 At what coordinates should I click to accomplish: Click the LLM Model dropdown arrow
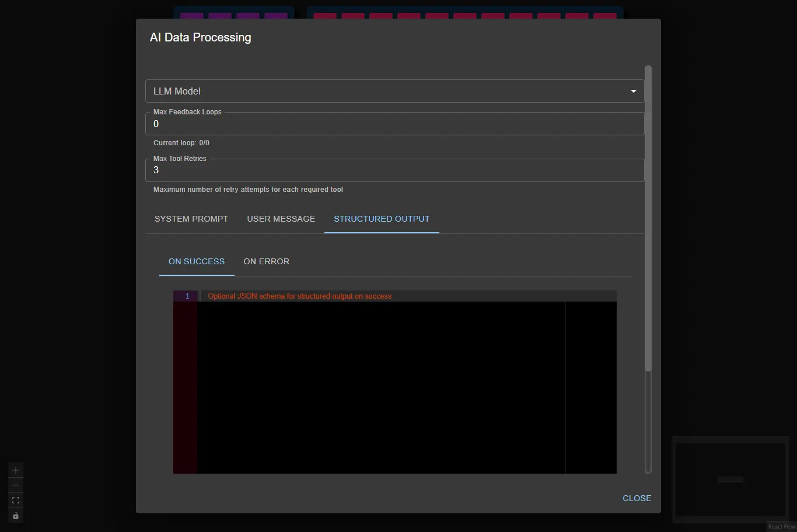point(633,92)
